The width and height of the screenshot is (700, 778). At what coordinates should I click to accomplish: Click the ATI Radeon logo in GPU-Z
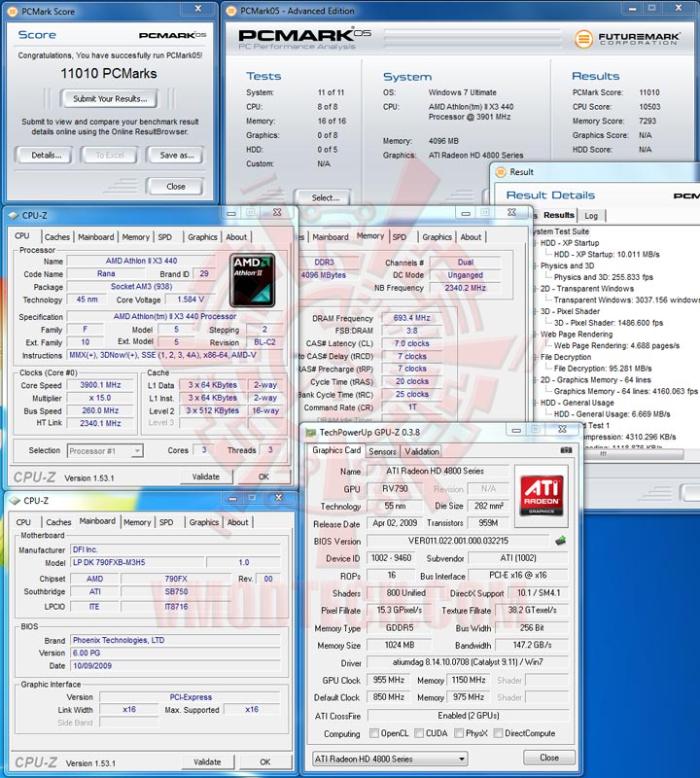[x=542, y=495]
